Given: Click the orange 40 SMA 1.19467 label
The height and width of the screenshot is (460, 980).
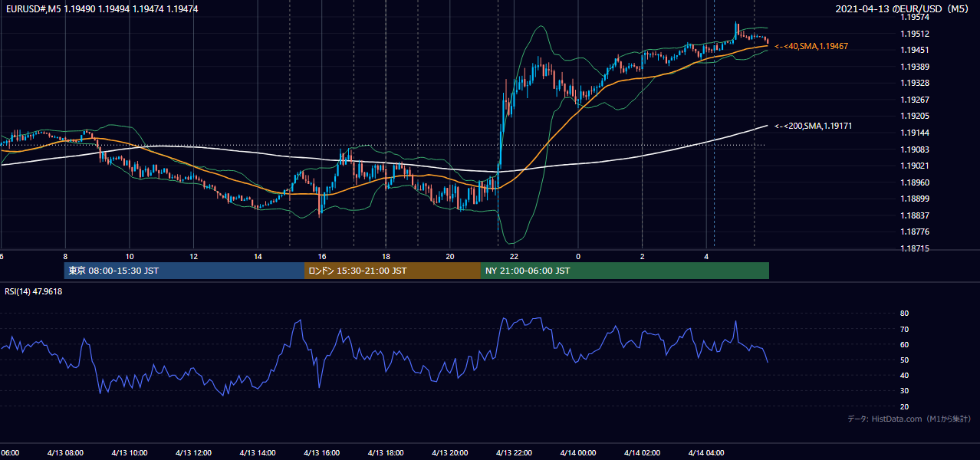Looking at the screenshot, I should point(811,47).
